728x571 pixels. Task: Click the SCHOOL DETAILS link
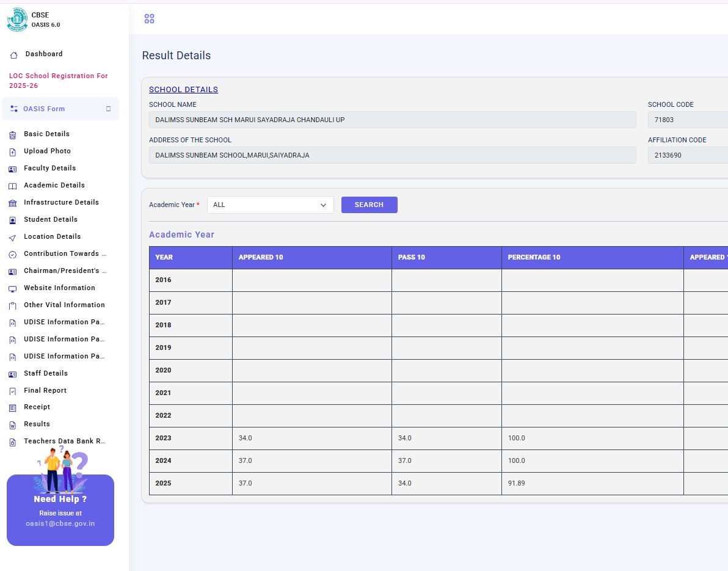click(183, 90)
